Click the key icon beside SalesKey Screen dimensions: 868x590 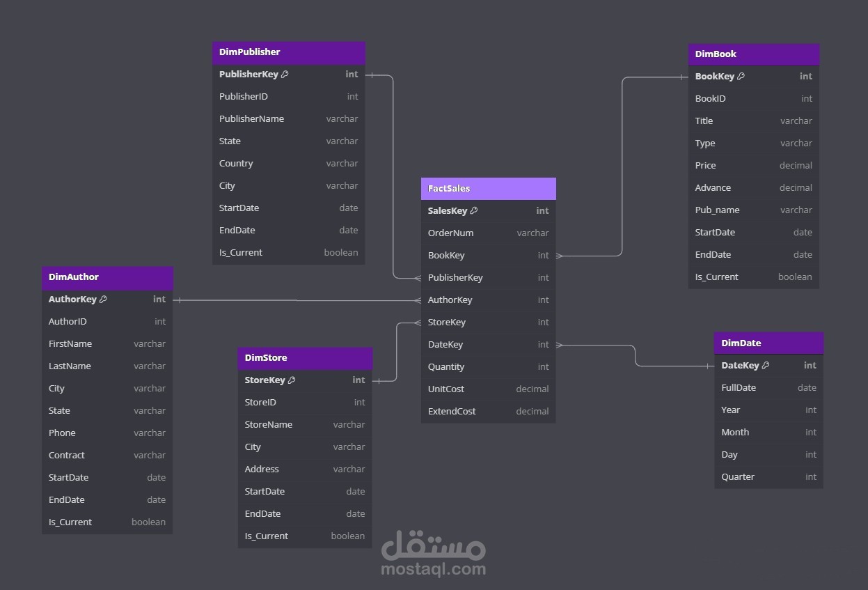474,211
